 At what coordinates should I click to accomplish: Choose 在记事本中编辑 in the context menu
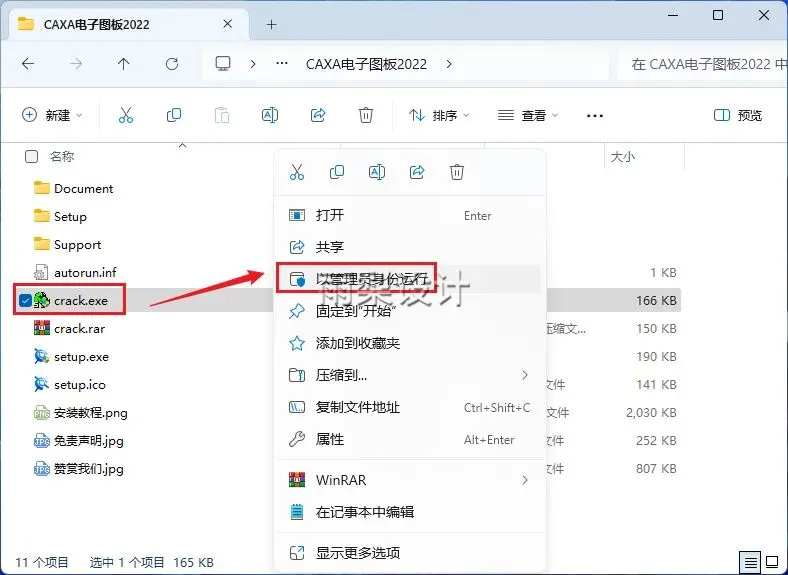coord(410,512)
